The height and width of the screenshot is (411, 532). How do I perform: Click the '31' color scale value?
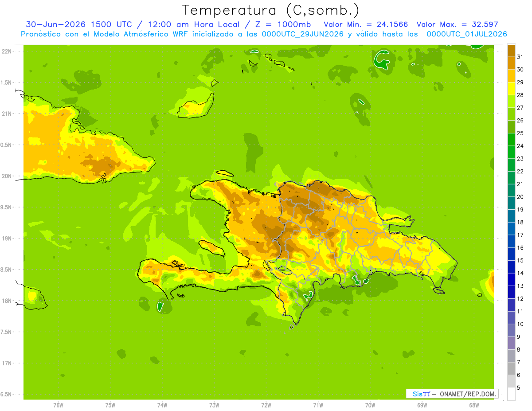(x=520, y=57)
